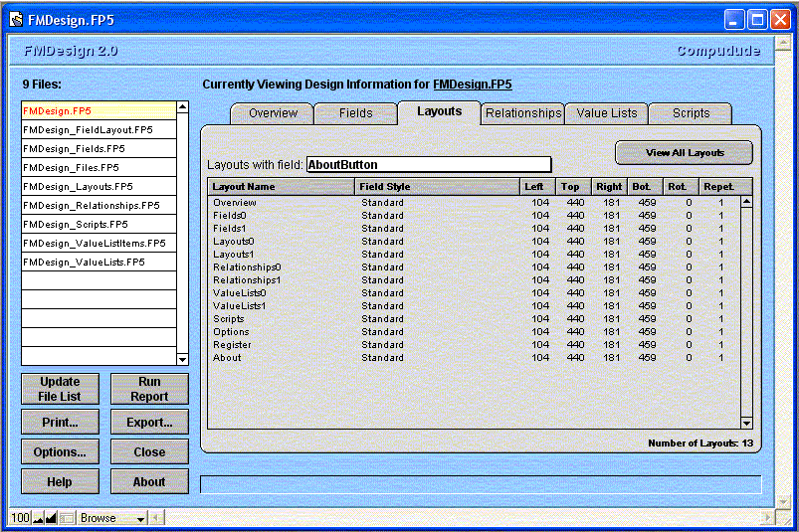This screenshot has height=532, width=799.
Task: Click the zoom in mountain icon
Action: [51, 518]
